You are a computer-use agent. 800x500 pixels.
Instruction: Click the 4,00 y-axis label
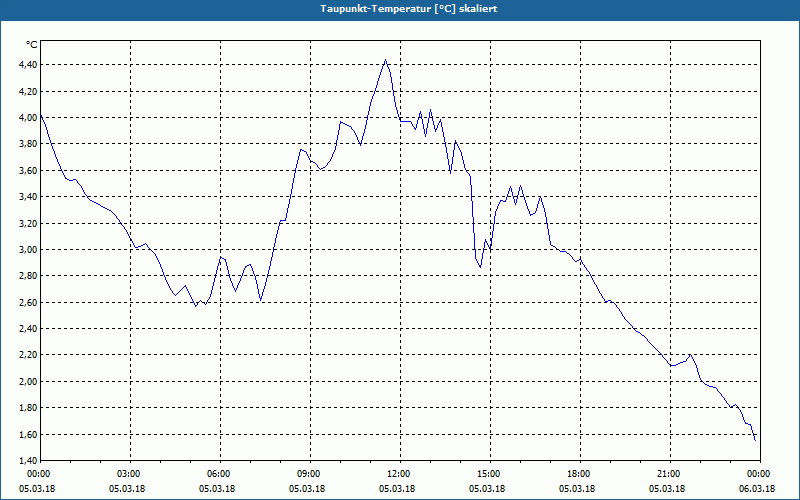coord(28,117)
